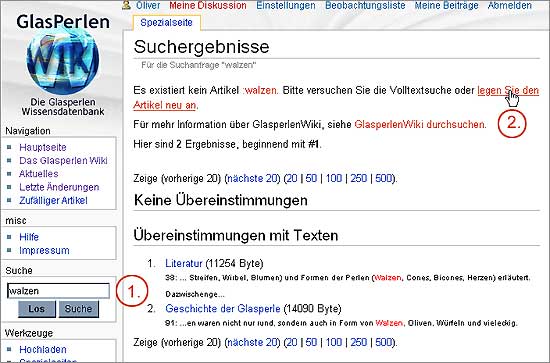Click the search input containing walzen
Screen dimensions: 550x363
pos(58,291)
